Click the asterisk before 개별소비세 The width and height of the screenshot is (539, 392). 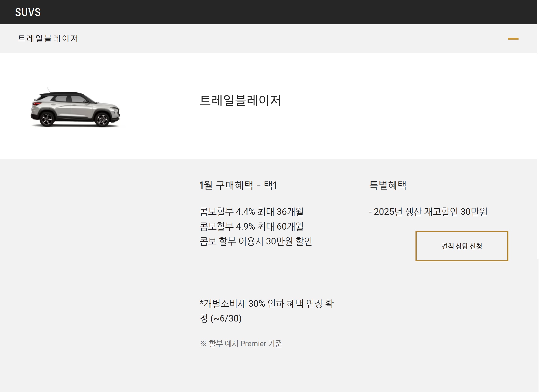pos(201,302)
